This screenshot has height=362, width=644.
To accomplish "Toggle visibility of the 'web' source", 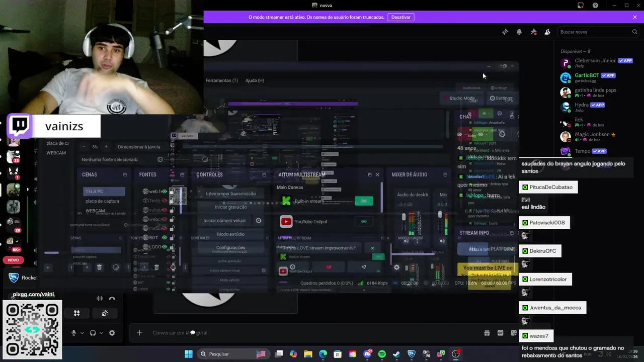I will click(x=164, y=192).
